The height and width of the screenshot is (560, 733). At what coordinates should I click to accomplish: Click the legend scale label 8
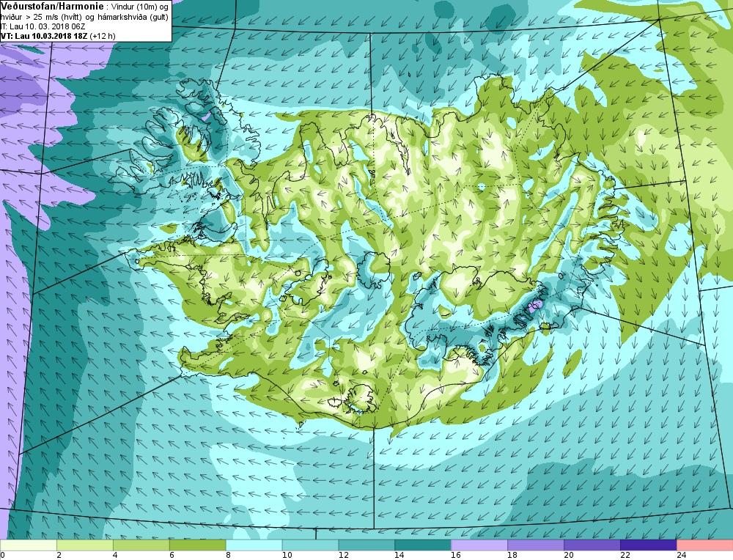tap(229, 556)
